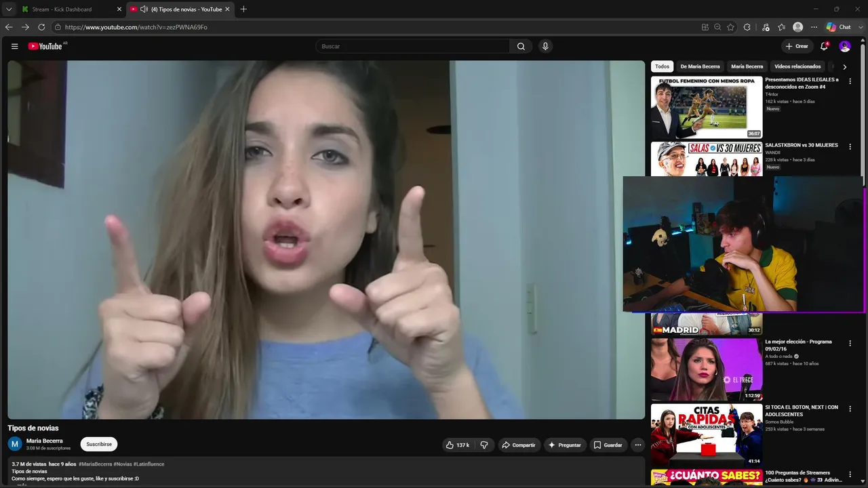
Task: Open the favorites list
Action: pos(782,27)
